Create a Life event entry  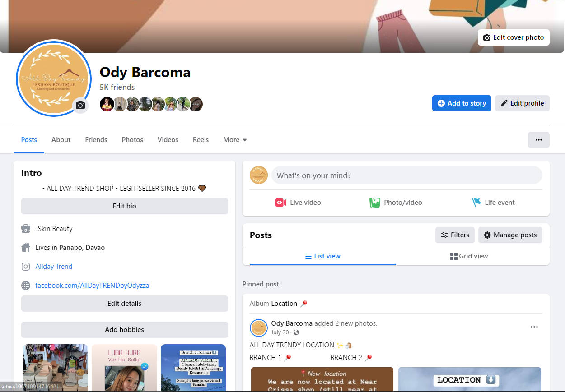click(x=493, y=203)
